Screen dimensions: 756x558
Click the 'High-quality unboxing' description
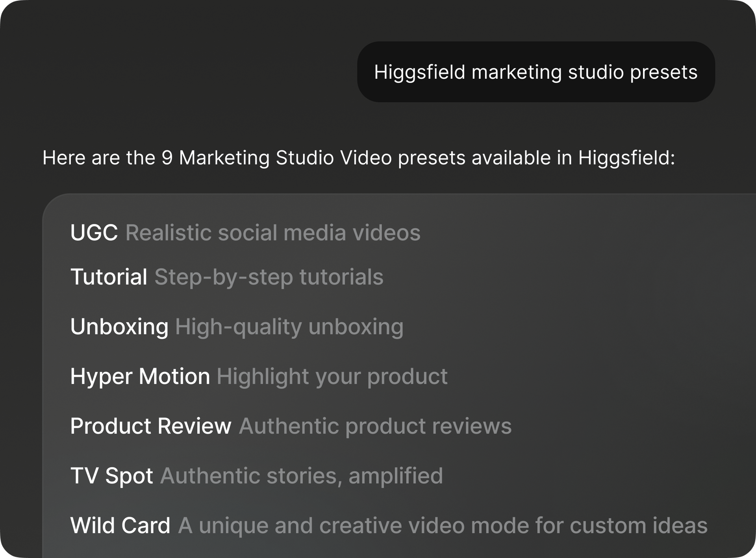tap(289, 327)
